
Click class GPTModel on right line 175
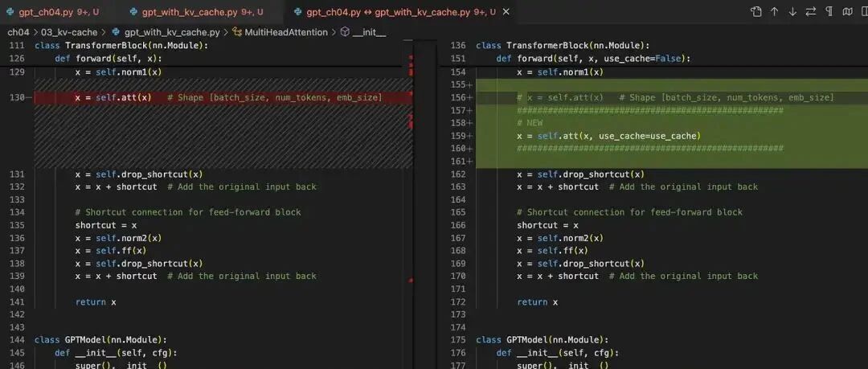542,339
